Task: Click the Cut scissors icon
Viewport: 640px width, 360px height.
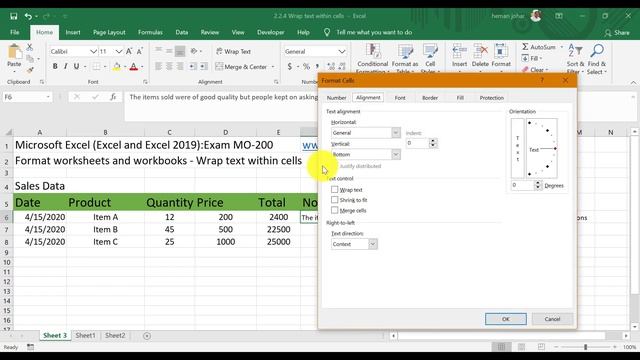Action: pos(30,47)
